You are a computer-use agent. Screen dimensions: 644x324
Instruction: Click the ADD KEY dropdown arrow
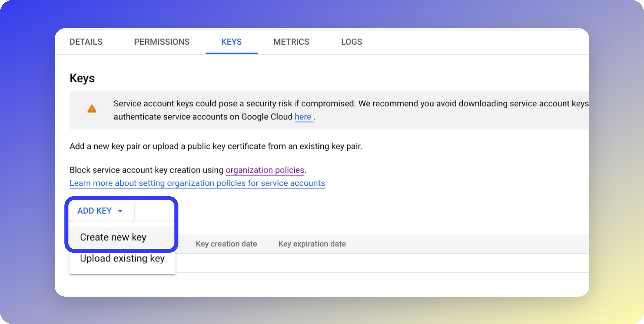pos(120,211)
